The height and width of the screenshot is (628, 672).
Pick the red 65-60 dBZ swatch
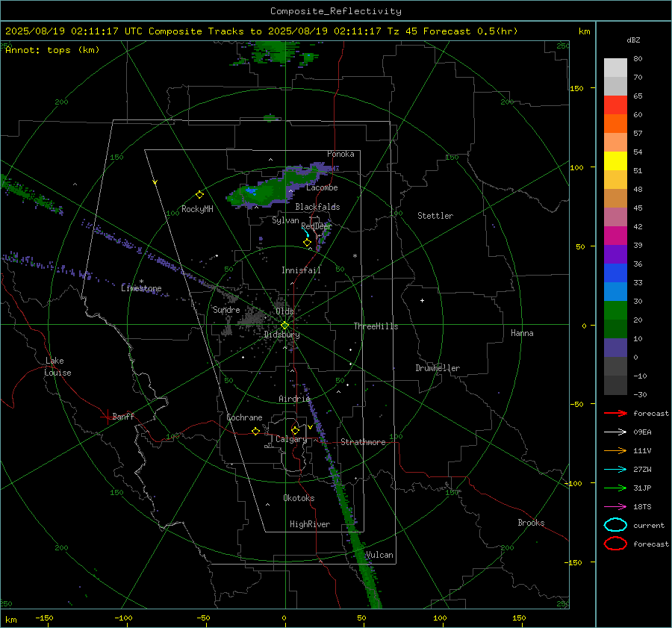[x=615, y=105]
